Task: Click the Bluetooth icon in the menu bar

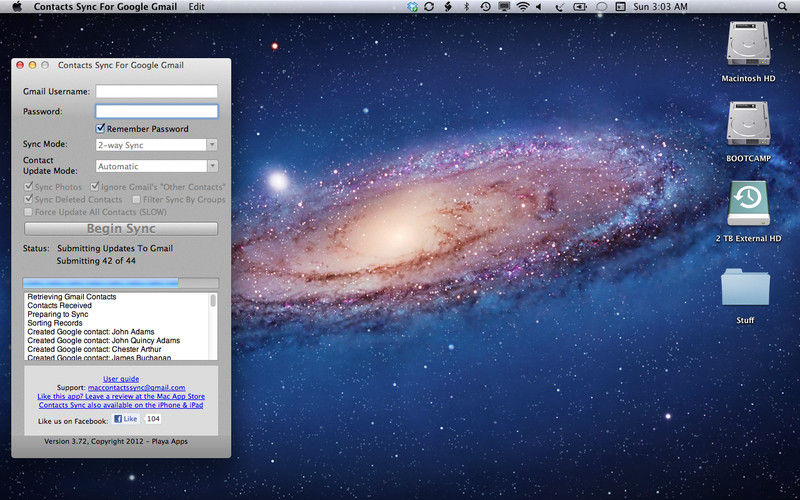Action: click(466, 7)
